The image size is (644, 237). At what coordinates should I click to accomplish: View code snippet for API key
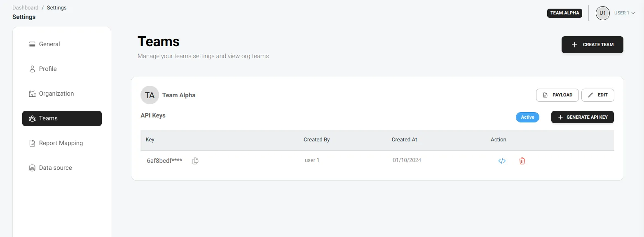pos(502,161)
